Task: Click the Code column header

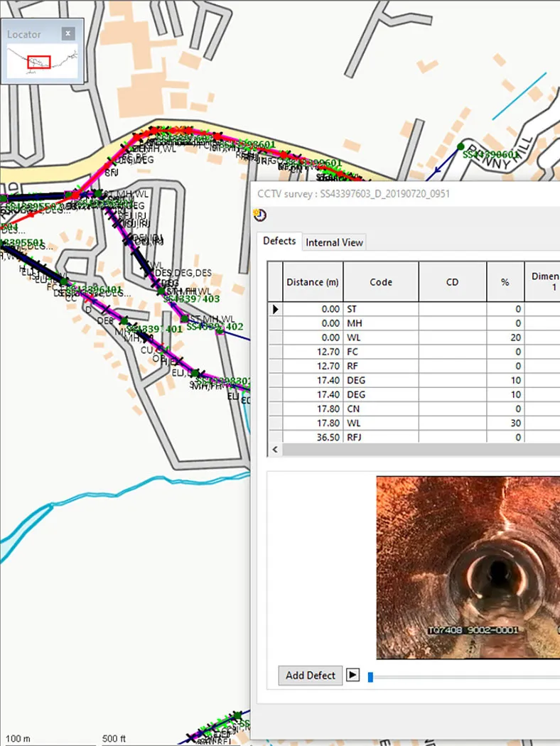Action: point(381,281)
